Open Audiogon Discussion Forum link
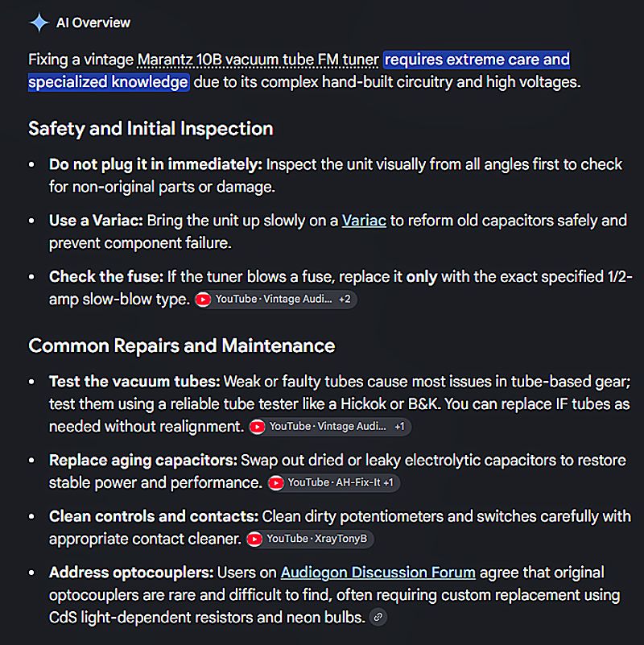644x645 pixels. [378, 573]
